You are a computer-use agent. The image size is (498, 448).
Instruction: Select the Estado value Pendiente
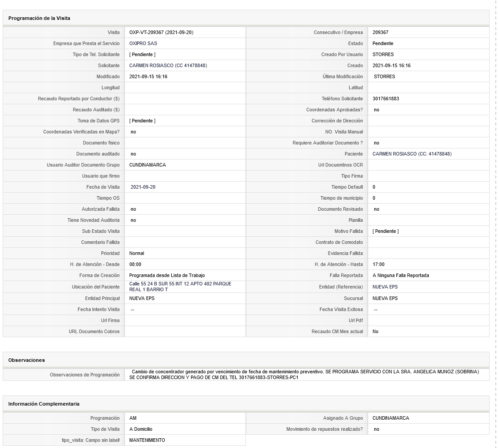(383, 44)
